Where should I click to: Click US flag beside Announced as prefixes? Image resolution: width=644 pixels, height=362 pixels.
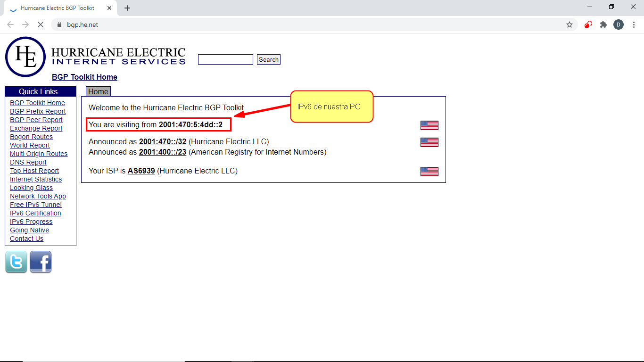[x=429, y=142]
